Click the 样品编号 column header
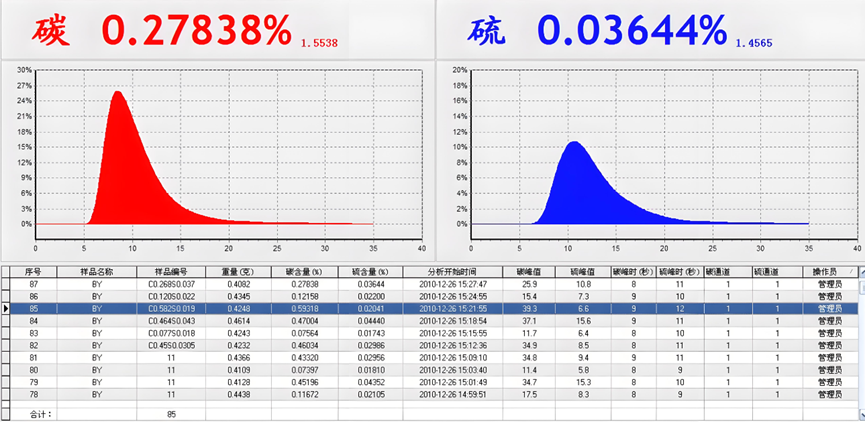Image resolution: width=865 pixels, height=422 pixels. click(170, 271)
